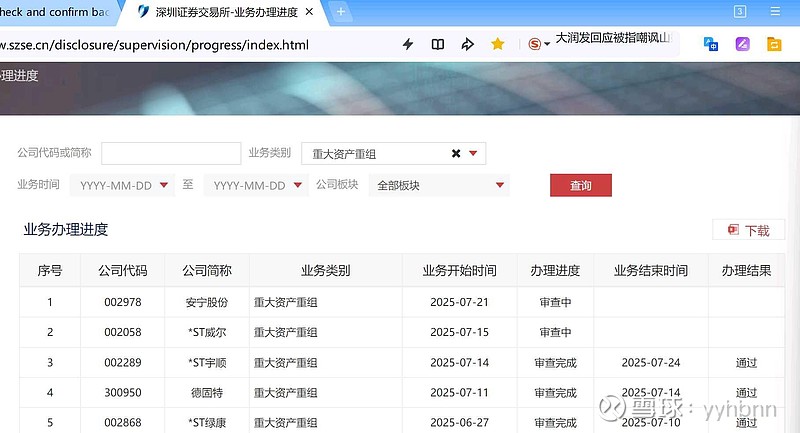Click the 大润发 search suggestion box

click(x=614, y=38)
